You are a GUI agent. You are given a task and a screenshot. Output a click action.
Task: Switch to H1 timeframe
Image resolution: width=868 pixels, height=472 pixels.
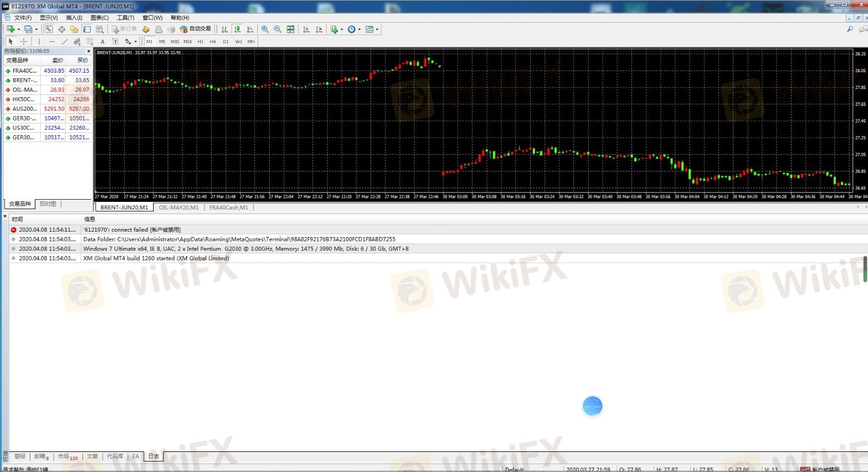pyautogui.click(x=200, y=41)
